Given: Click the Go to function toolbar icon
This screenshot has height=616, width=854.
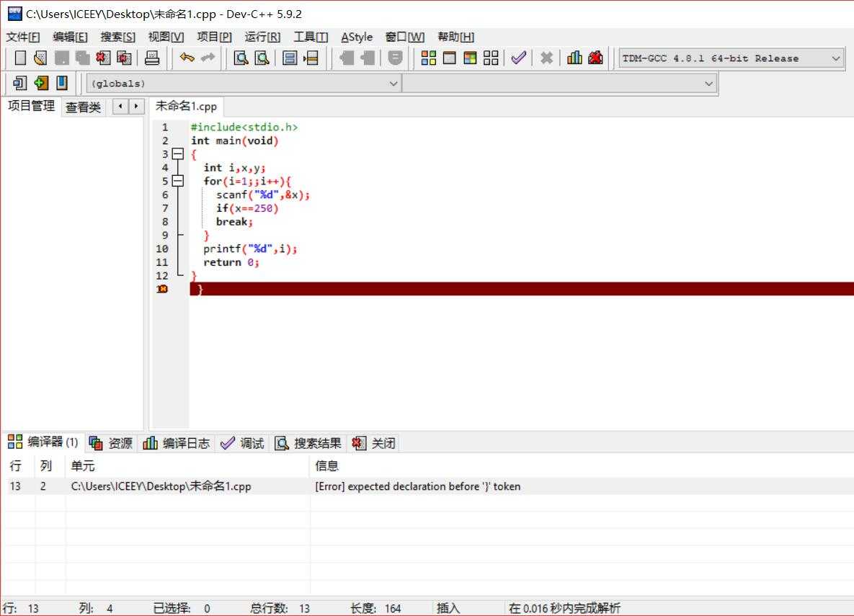Looking at the screenshot, I should (x=290, y=58).
